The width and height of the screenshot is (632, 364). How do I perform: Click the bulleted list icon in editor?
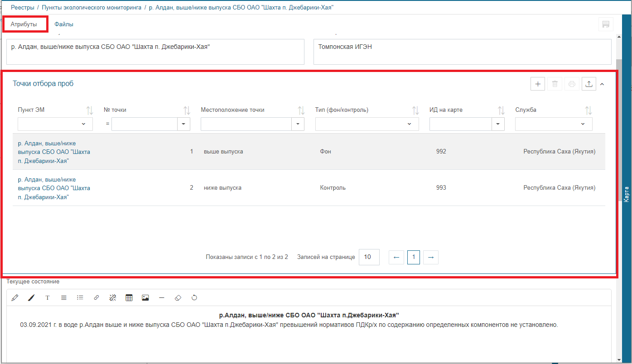click(x=80, y=298)
